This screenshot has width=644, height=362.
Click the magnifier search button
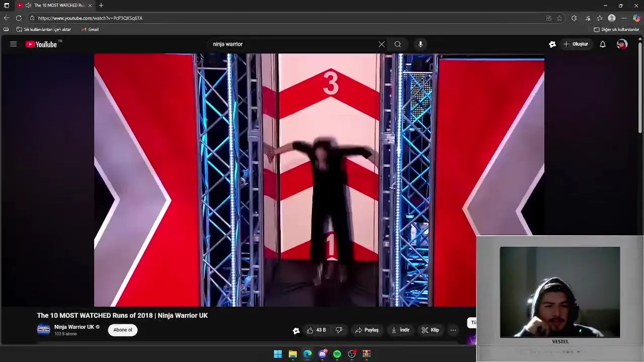click(x=397, y=44)
